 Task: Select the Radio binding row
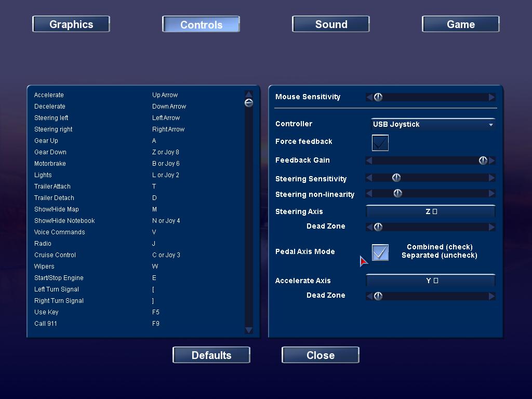coord(137,244)
